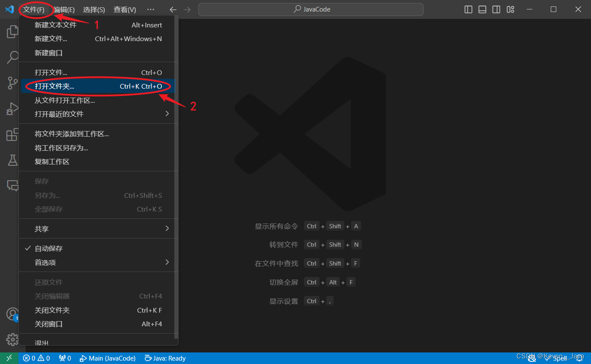Go forward with the right arrow

click(187, 9)
